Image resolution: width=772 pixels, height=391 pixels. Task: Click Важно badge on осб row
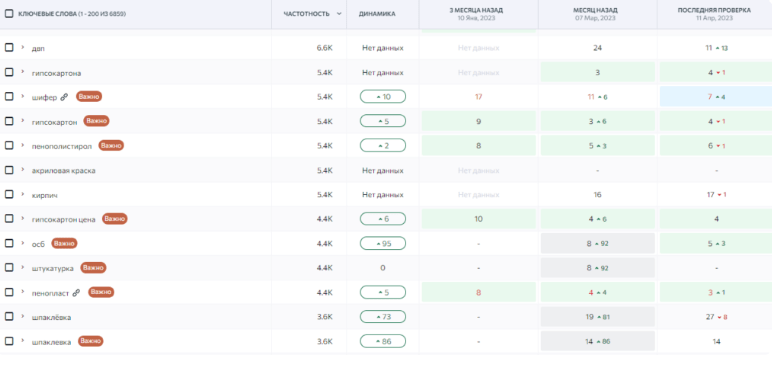pos(64,243)
